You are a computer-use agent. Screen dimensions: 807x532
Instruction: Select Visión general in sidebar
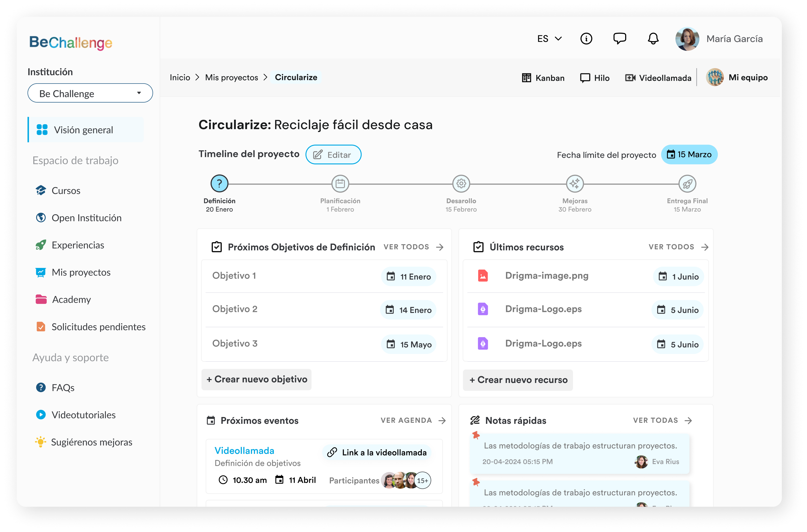point(83,130)
